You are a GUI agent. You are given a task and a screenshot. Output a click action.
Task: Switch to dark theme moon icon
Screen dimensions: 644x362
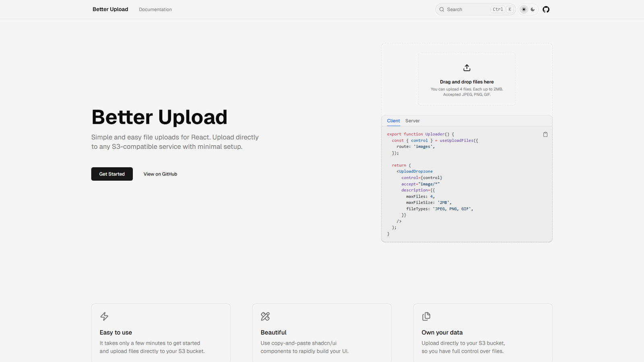tap(533, 10)
